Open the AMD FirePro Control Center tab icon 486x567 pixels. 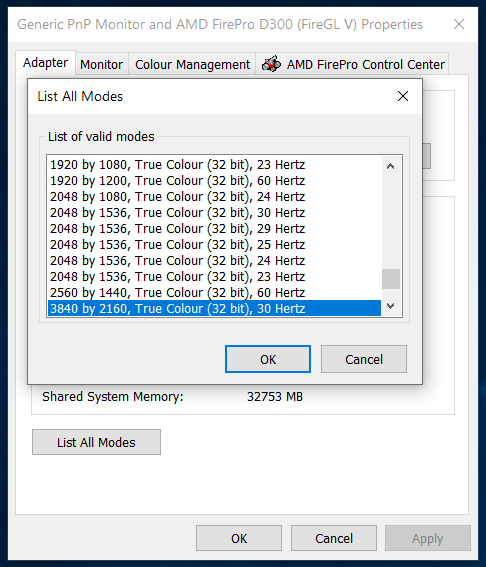coord(271,64)
